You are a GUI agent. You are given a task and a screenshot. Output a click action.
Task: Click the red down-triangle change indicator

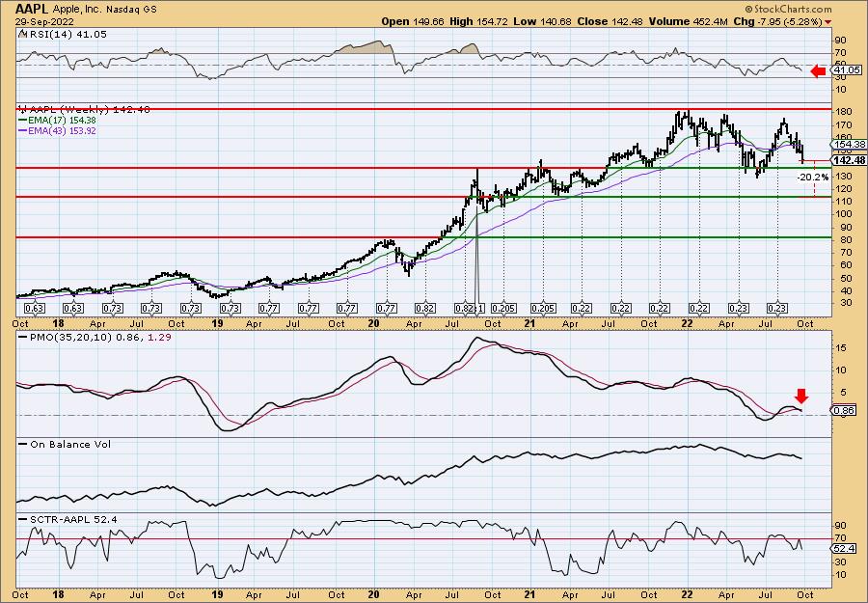tap(827, 22)
